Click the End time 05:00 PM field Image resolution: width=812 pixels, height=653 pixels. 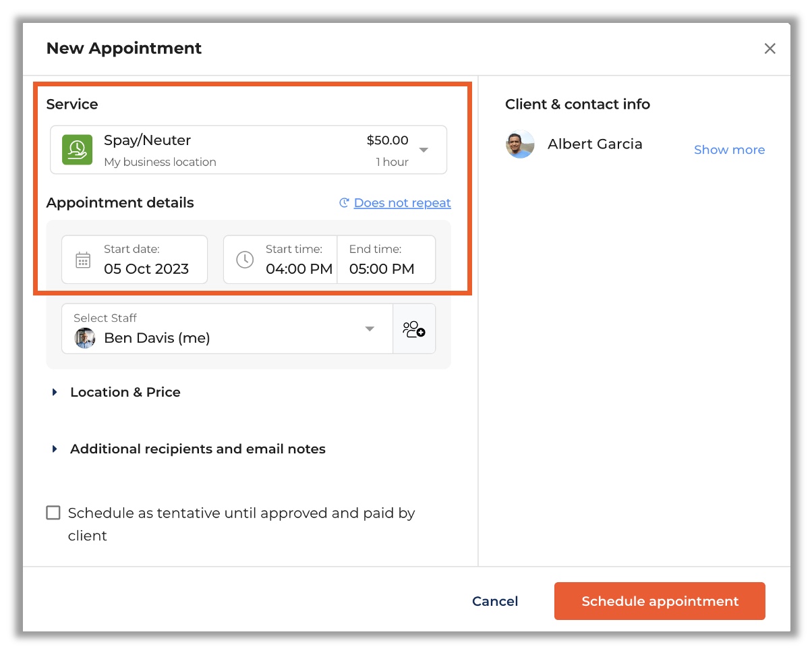[x=382, y=268]
